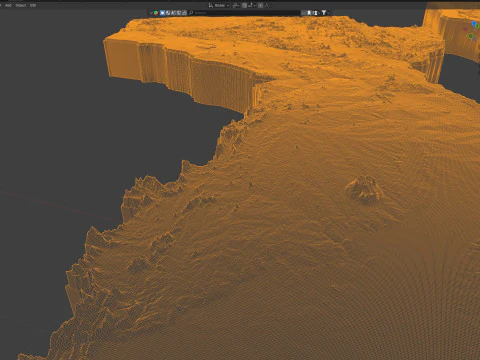Click the red X axis gizmo dot
Screen dimensions: 480x360
click(x=465, y=29)
